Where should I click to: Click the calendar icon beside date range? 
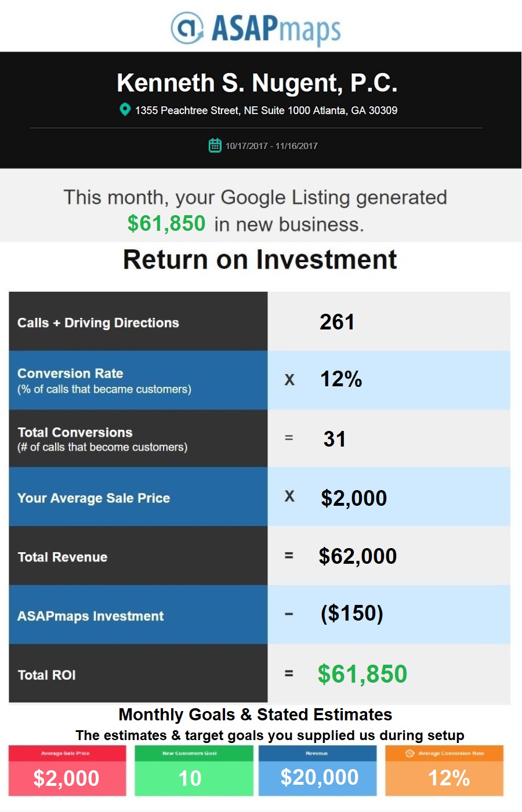215,146
